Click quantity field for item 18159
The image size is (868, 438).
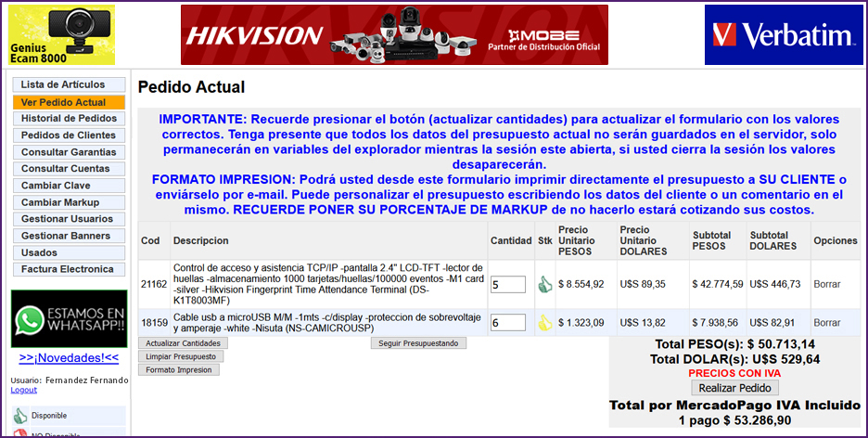pos(508,322)
